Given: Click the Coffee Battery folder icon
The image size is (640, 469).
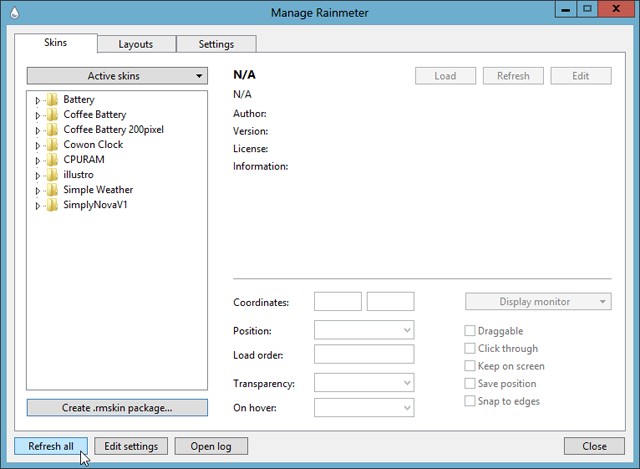Looking at the screenshot, I should click(x=52, y=114).
